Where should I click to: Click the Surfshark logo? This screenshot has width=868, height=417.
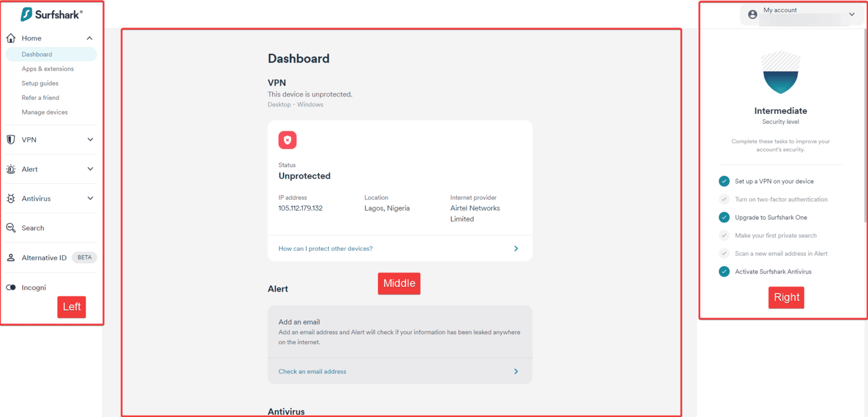click(x=52, y=14)
